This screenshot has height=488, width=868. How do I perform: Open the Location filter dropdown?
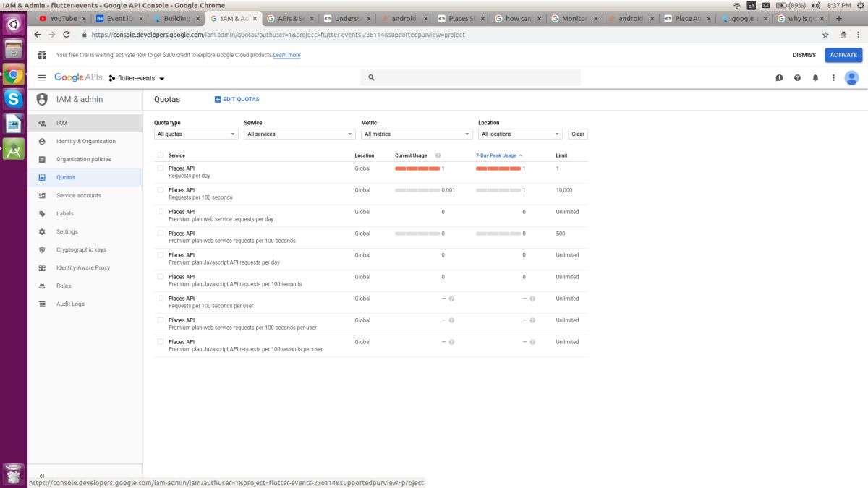coord(520,134)
